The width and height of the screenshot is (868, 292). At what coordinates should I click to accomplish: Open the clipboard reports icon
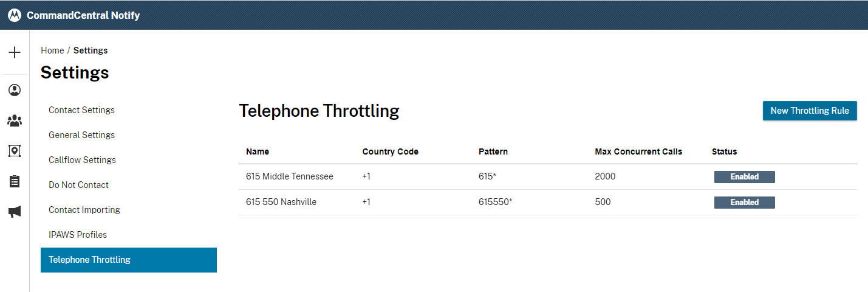(15, 181)
